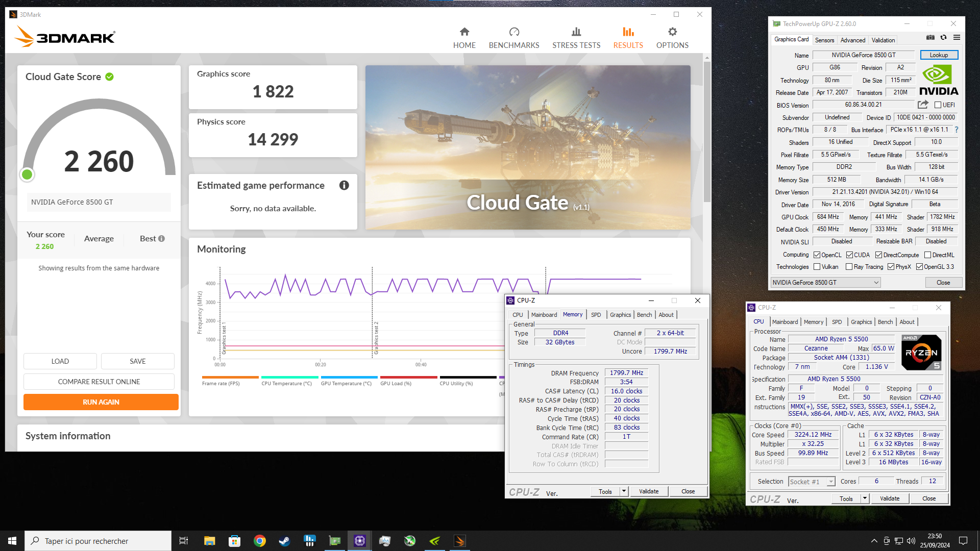Expand Socket #1 selection dropdown in CPU-Z
The width and height of the screenshot is (980, 551).
pos(831,482)
